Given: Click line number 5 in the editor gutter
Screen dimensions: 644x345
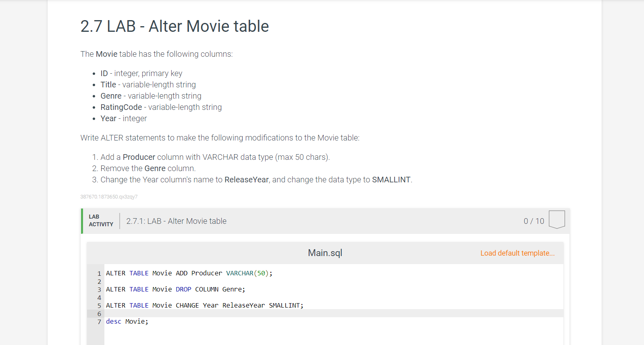Looking at the screenshot, I should pyautogui.click(x=99, y=306).
